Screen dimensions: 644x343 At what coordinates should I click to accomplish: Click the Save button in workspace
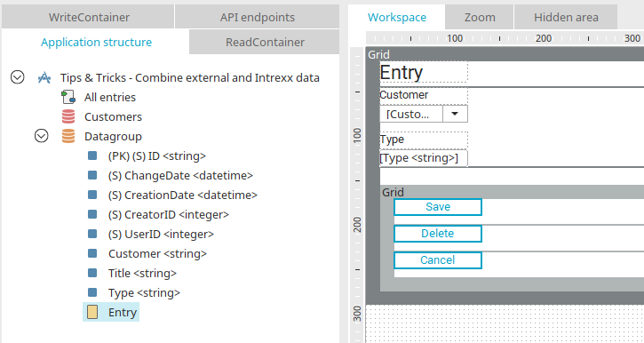pos(438,207)
